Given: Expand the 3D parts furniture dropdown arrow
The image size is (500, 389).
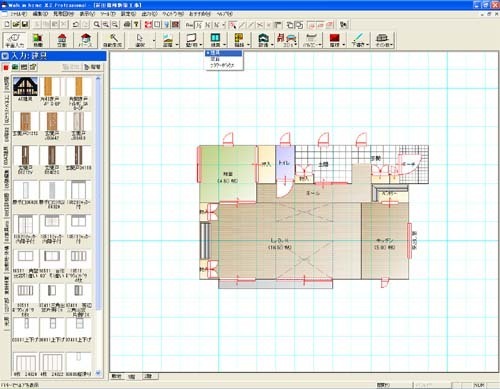Looking at the screenshot, I should [x=296, y=44].
